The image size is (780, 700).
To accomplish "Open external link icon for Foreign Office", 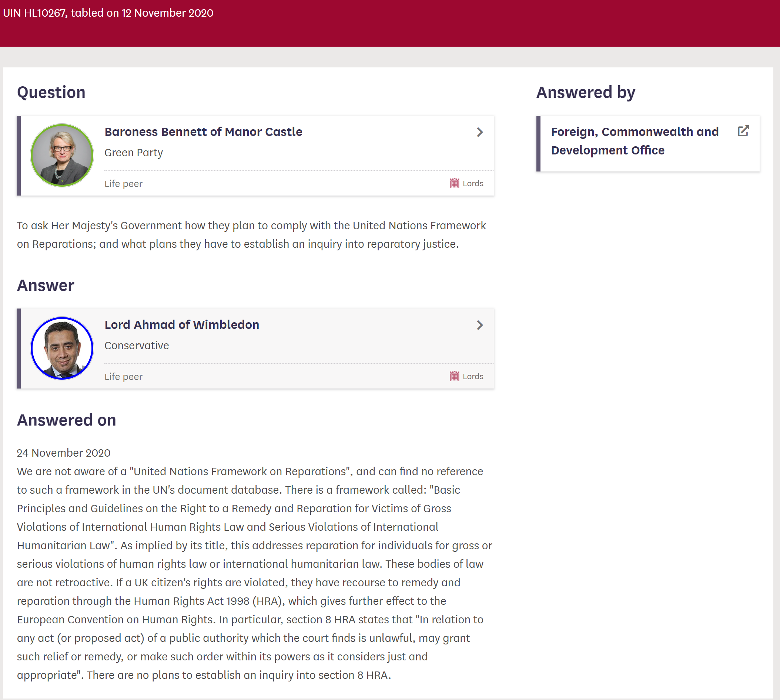I will (x=743, y=131).
